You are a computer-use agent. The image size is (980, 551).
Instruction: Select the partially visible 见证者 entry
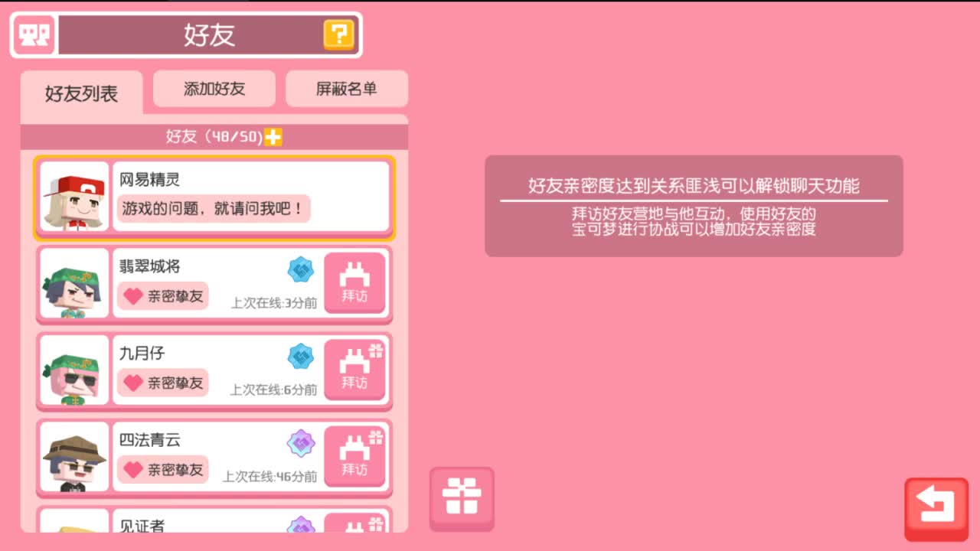click(214, 520)
